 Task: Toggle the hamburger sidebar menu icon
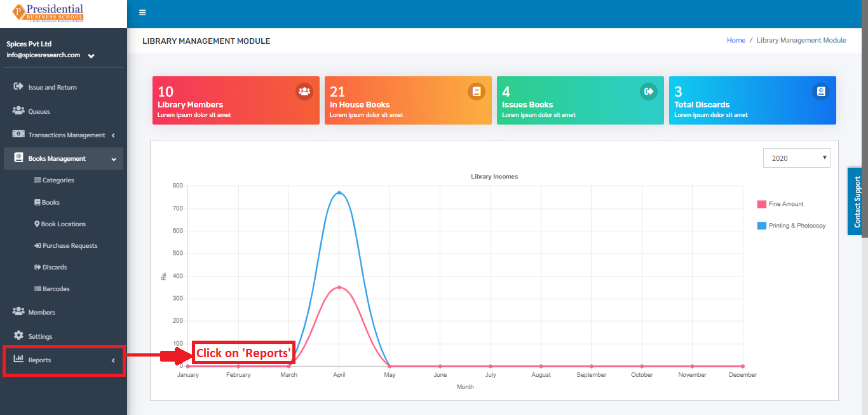(142, 13)
